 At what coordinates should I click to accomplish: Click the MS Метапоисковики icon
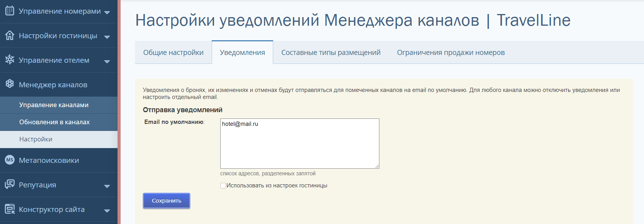(x=10, y=160)
